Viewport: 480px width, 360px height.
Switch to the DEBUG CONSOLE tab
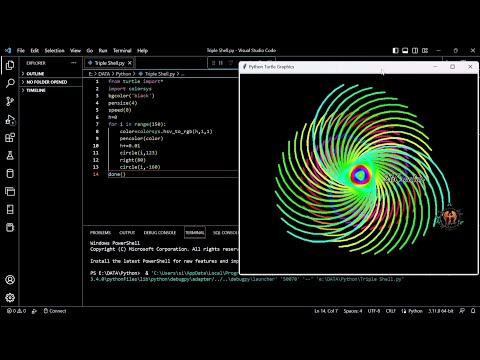point(160,233)
